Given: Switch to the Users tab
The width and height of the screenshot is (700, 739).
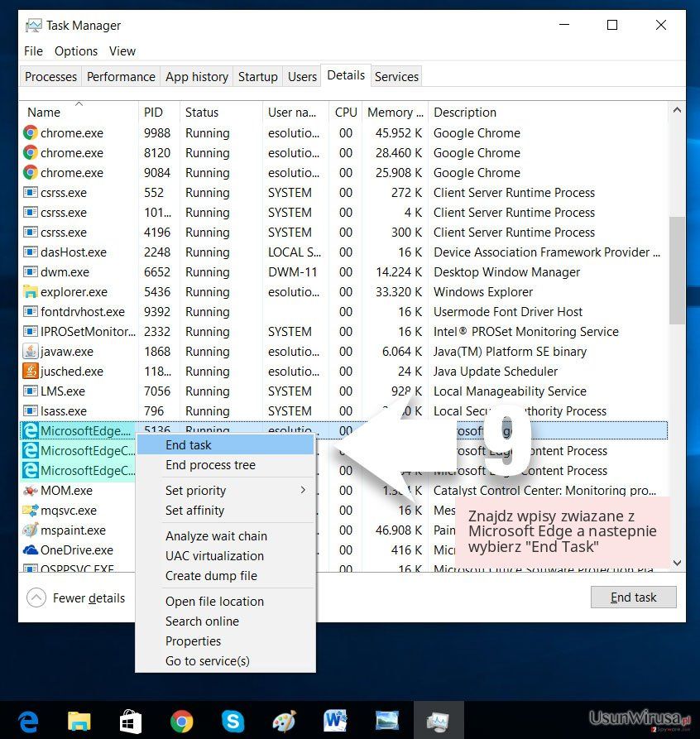Looking at the screenshot, I should (x=302, y=76).
